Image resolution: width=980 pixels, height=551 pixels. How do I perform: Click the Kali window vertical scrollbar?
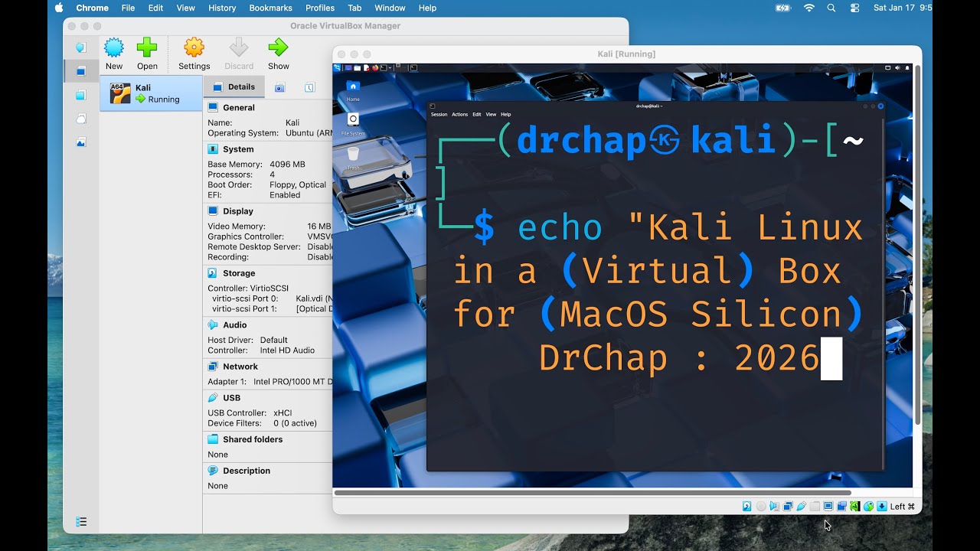[917, 245]
